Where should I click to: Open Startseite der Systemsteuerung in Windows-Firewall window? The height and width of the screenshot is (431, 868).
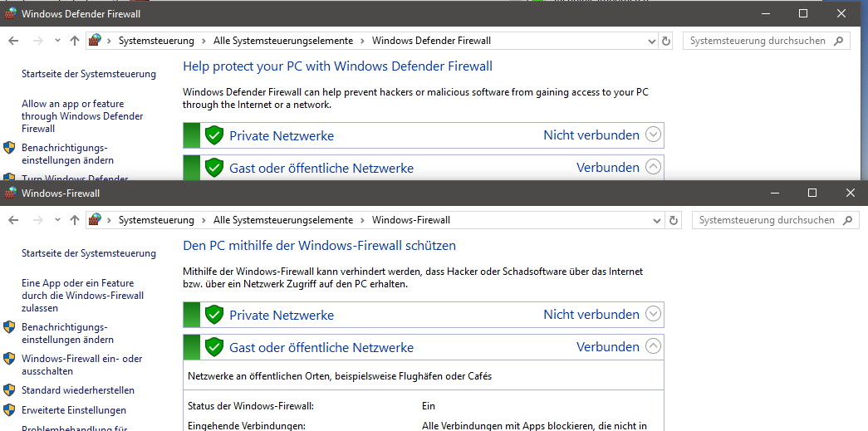pyautogui.click(x=89, y=252)
